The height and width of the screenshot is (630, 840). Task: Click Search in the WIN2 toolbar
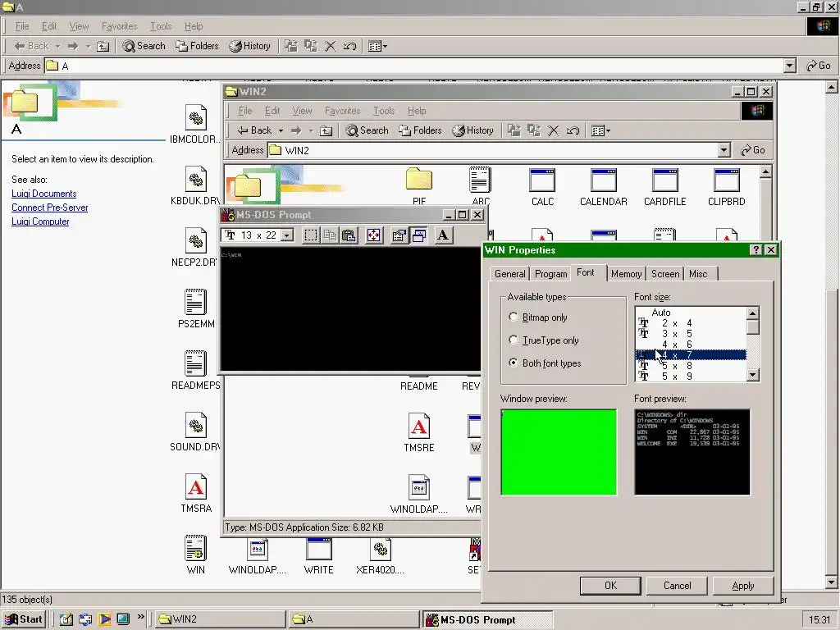click(x=367, y=130)
